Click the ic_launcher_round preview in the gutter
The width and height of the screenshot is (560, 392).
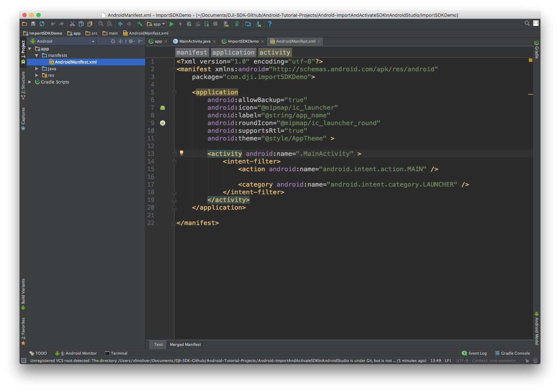click(x=162, y=123)
